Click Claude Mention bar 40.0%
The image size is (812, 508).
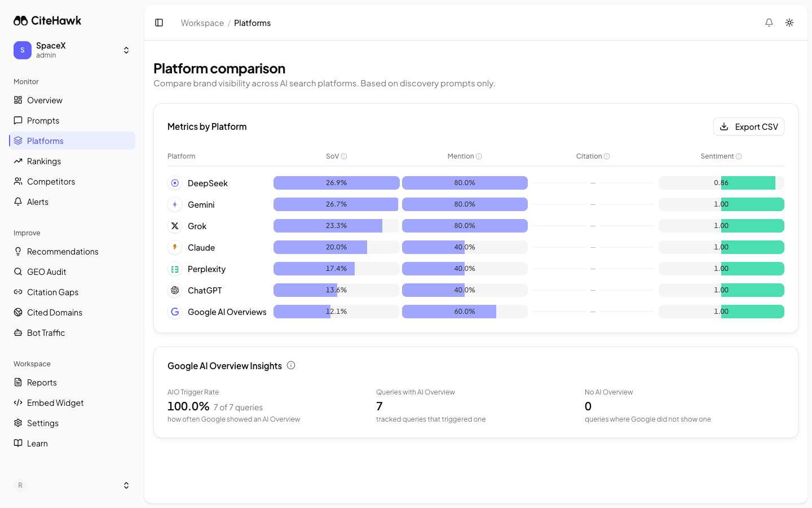(465, 247)
